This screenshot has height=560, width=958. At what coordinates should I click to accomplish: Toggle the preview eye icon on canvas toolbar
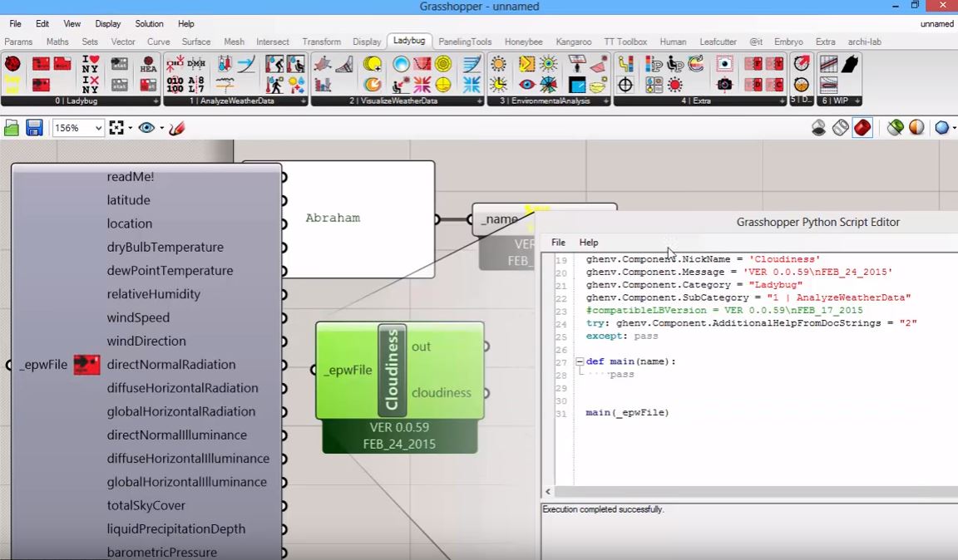click(x=148, y=127)
